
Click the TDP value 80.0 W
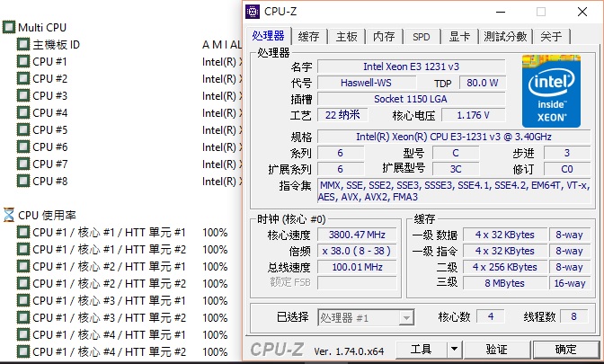tap(483, 83)
